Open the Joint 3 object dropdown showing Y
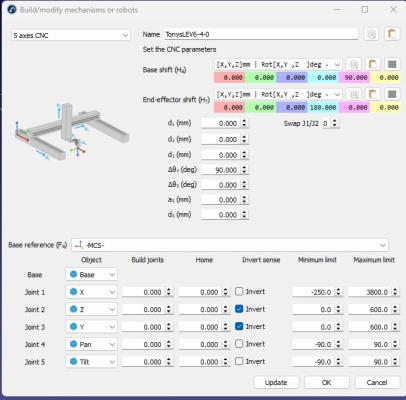This screenshot has height=400, width=406. point(91,327)
